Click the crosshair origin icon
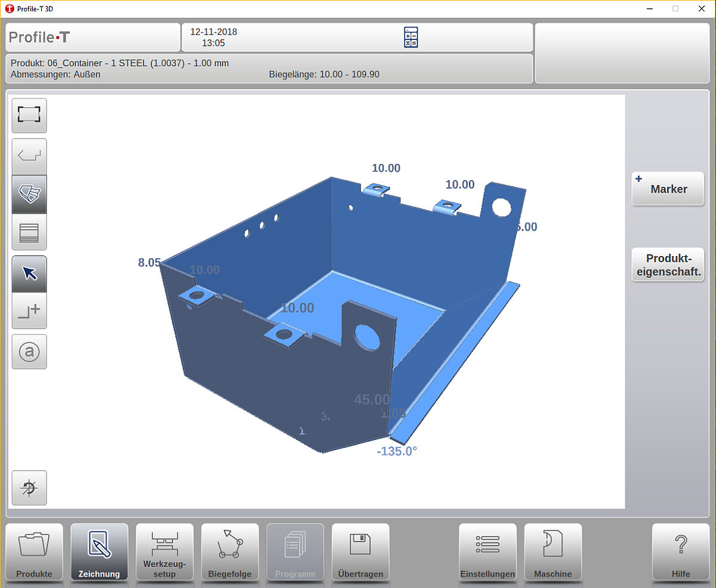Viewport: 716px width, 588px height. point(29,488)
